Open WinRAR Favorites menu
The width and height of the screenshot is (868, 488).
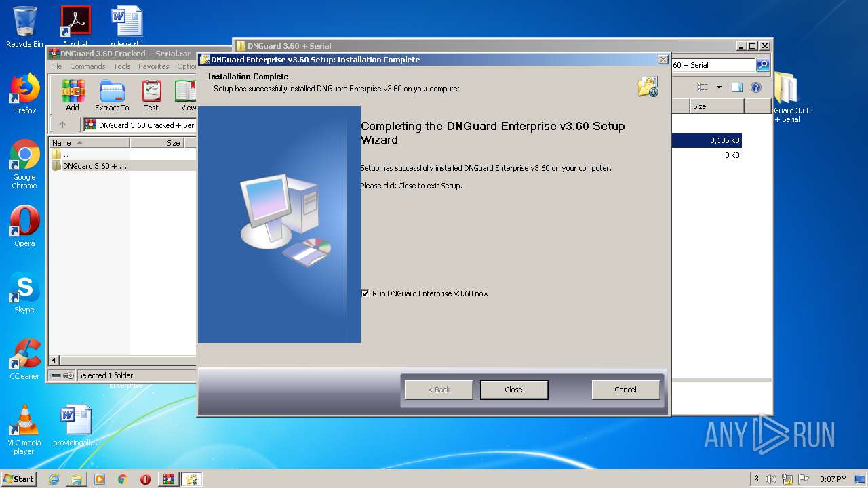154,66
